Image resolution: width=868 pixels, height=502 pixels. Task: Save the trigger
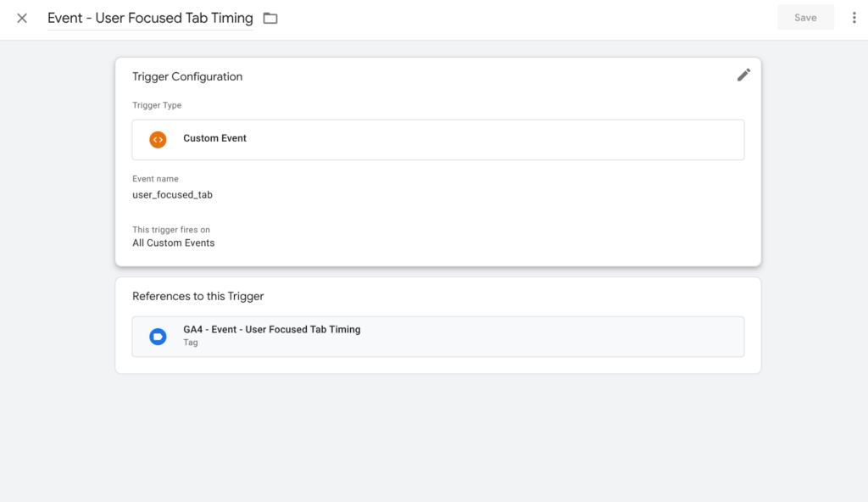[805, 17]
